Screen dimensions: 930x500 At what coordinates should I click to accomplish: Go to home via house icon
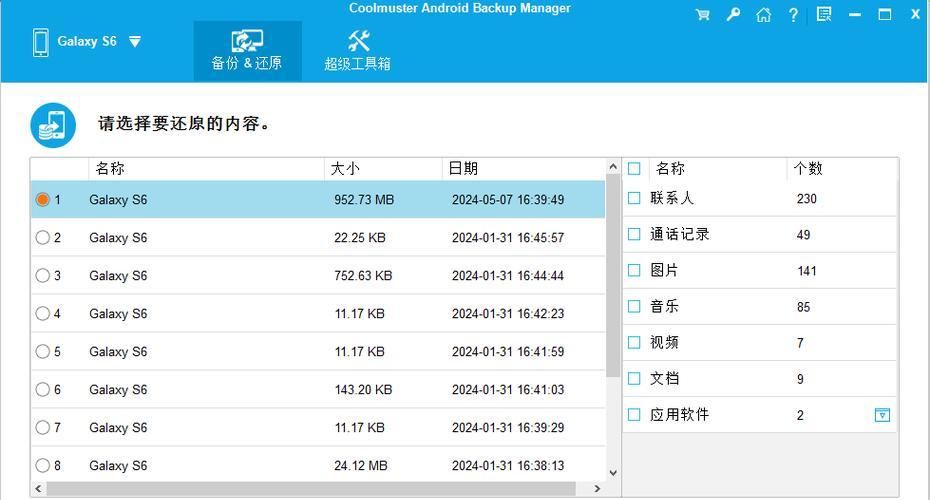pos(763,15)
